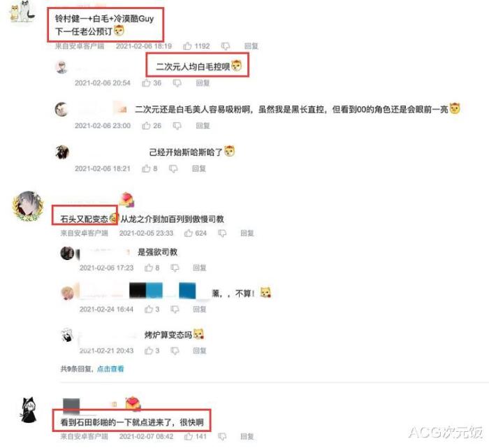The image size is (489, 448).
Task: Like the reply with 26 likes
Action: point(146,126)
